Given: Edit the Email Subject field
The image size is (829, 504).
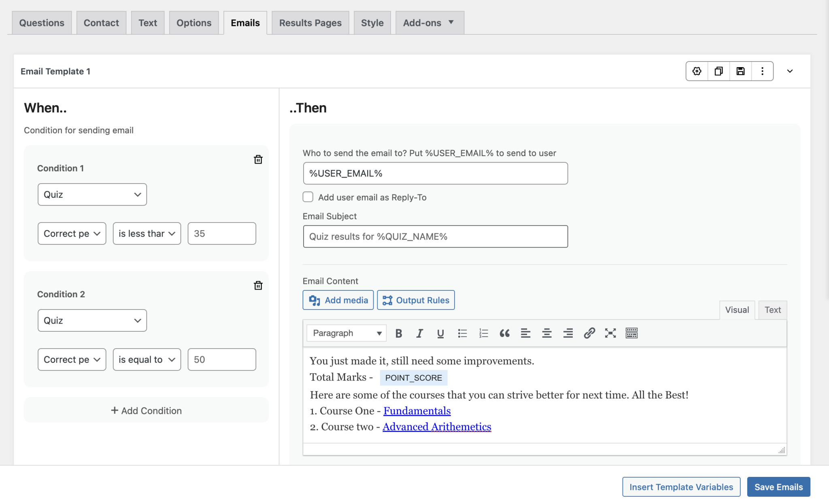Looking at the screenshot, I should coord(435,236).
